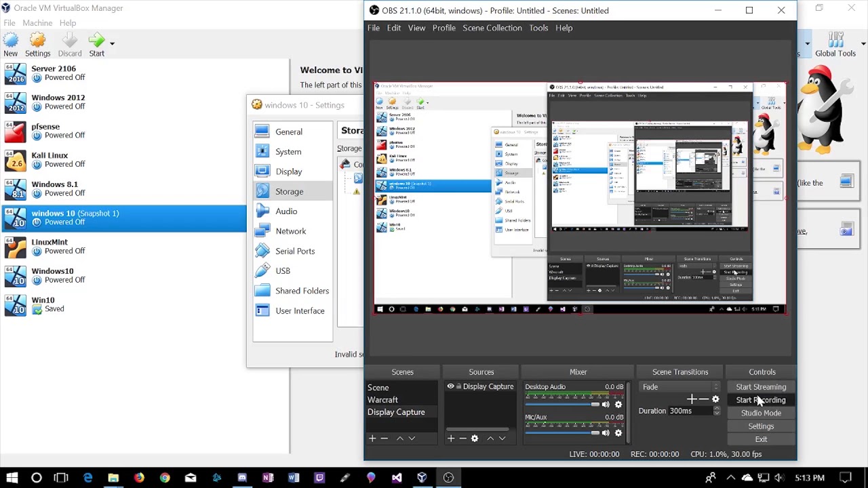The width and height of the screenshot is (868, 488).
Task: Click the transition Duration 300ms field
Action: point(694,411)
